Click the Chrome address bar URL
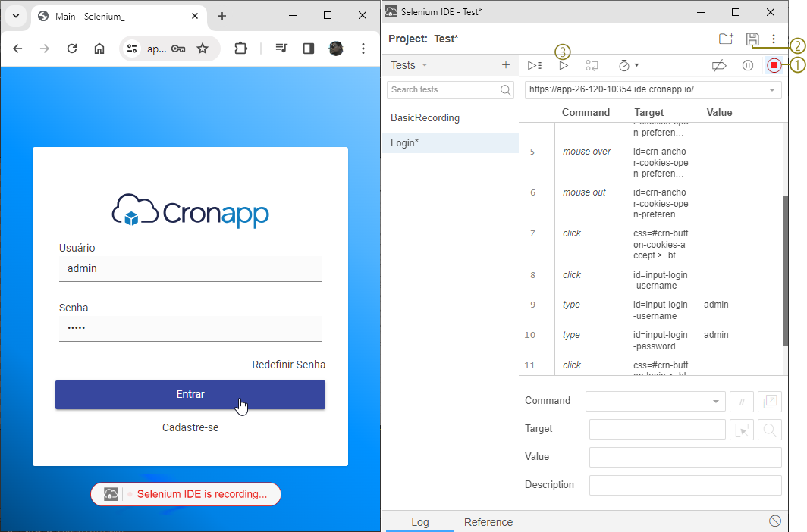Image resolution: width=807 pixels, height=532 pixels. pyautogui.click(x=156, y=49)
